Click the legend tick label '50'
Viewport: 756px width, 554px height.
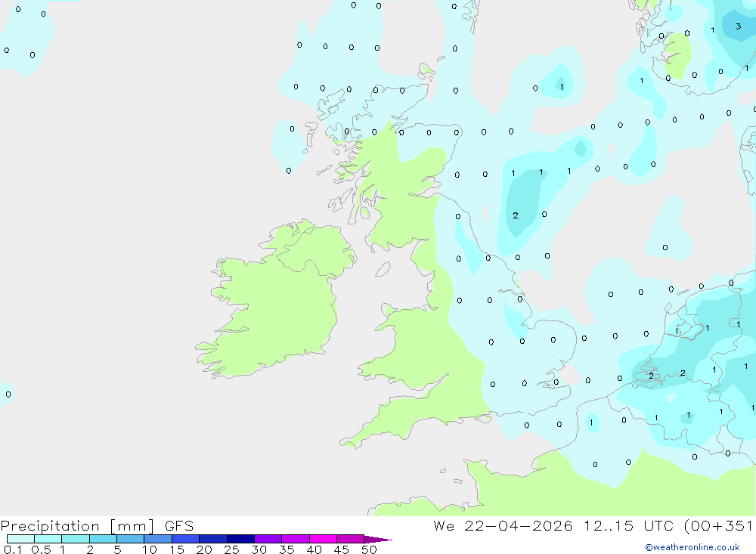click(370, 549)
